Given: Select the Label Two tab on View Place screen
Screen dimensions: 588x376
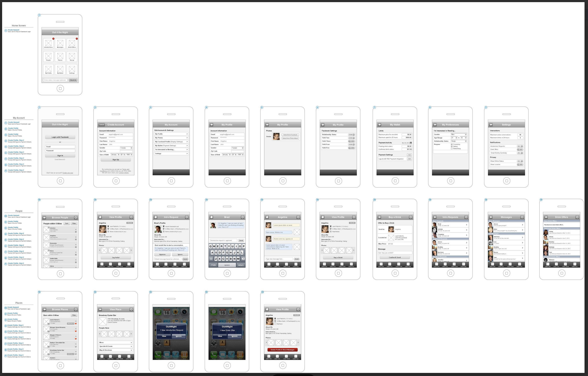Looking at the screenshot, I should click(x=110, y=357).
